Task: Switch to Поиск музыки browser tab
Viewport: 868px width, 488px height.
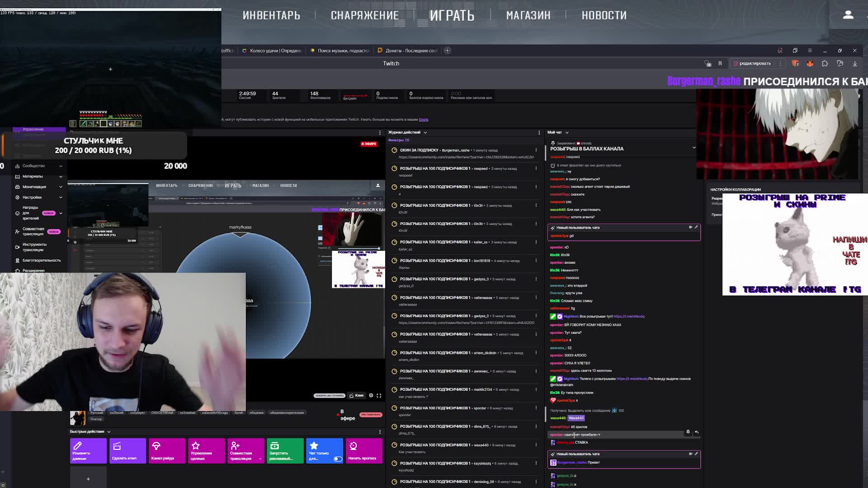Action: [339, 51]
